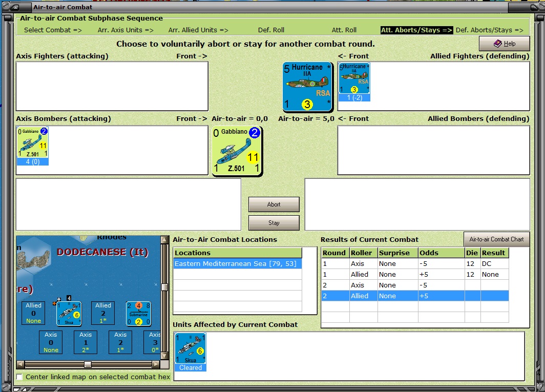Enable Center linked map on combat hex

click(19, 377)
